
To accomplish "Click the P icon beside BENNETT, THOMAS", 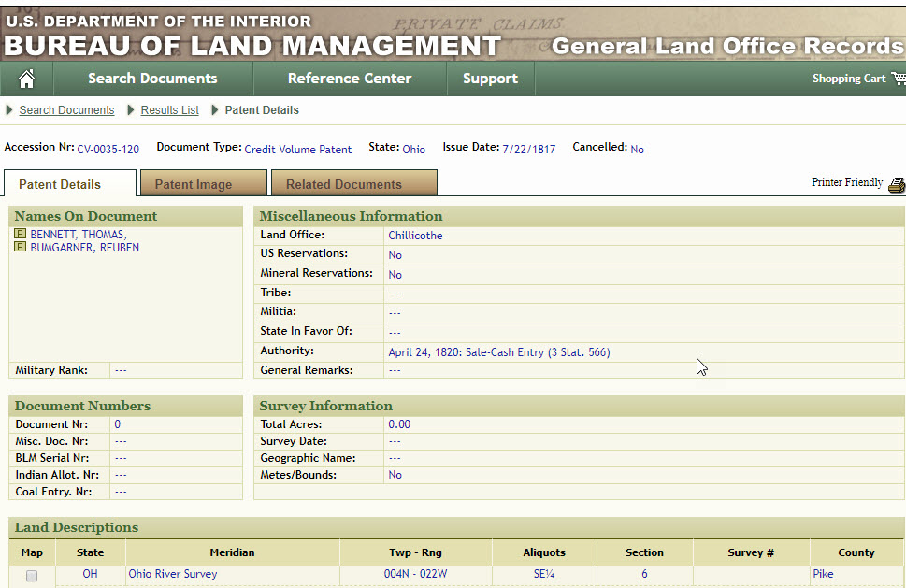I will (x=21, y=234).
